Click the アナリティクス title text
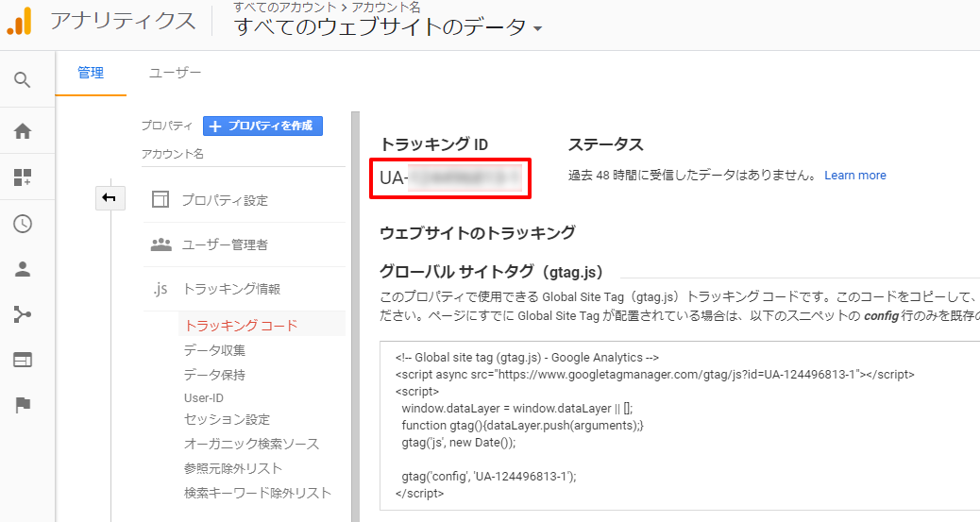This screenshot has height=522, width=980. tap(123, 22)
